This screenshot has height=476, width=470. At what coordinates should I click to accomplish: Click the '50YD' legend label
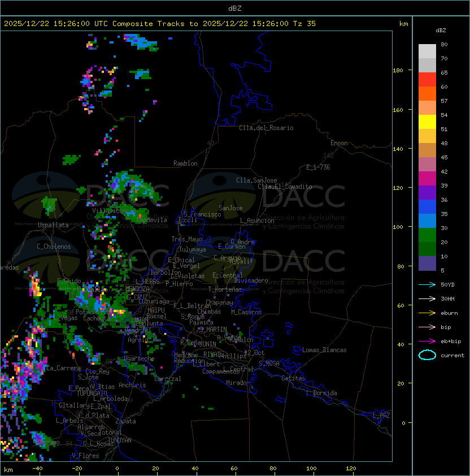point(447,284)
